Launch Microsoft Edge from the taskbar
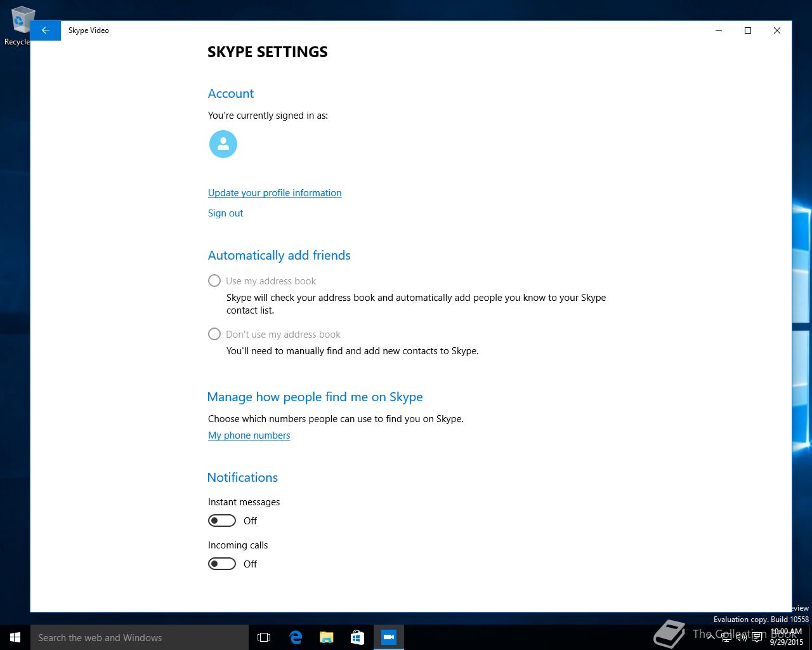This screenshot has width=812, height=650. coord(296,637)
